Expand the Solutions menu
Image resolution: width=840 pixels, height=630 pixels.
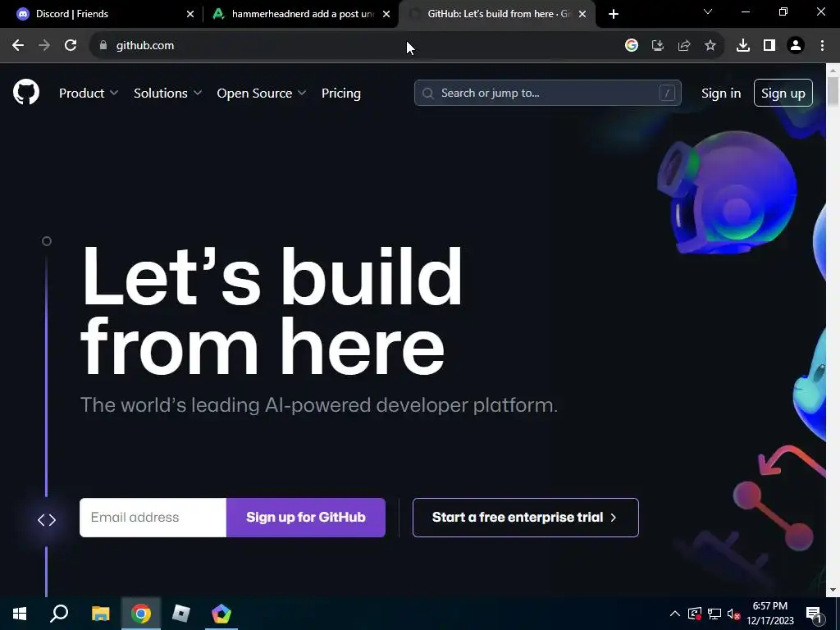[x=167, y=94]
